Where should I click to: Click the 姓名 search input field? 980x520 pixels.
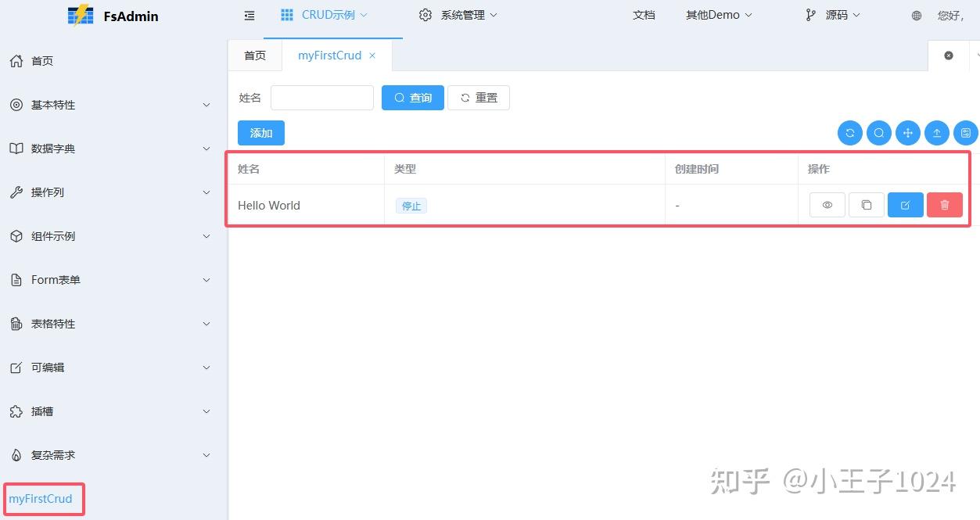(321, 97)
